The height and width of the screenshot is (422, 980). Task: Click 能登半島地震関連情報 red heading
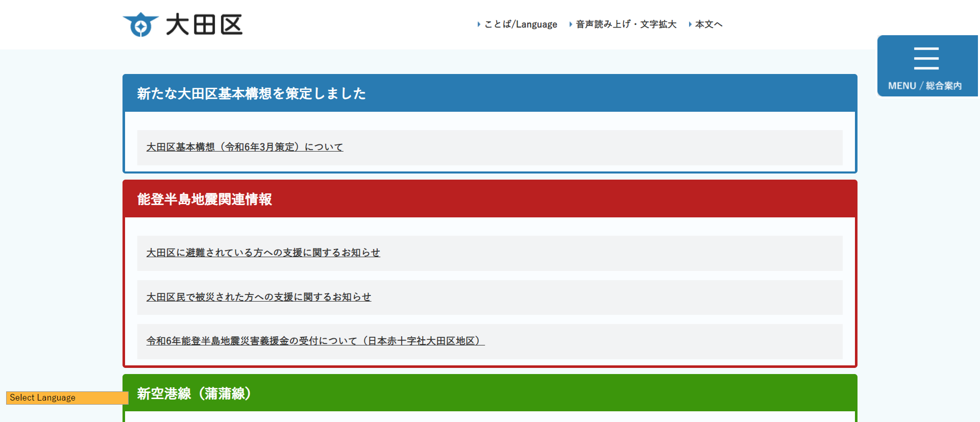coord(204,199)
